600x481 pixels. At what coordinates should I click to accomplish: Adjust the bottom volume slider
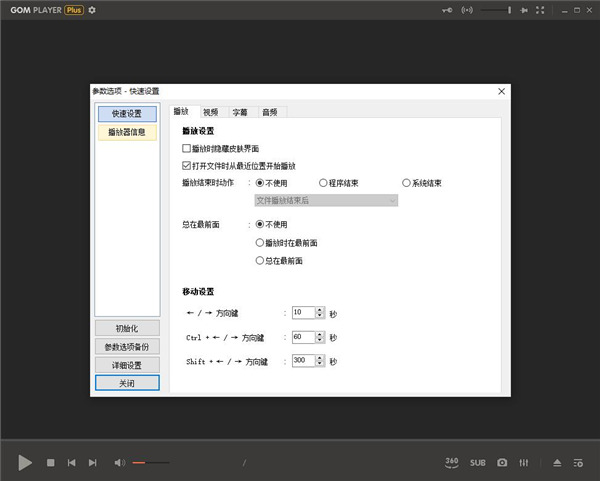tap(151, 463)
